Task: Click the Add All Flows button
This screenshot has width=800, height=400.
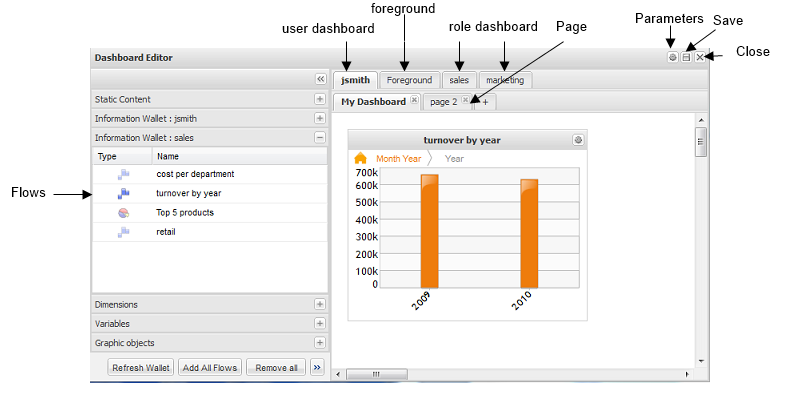Action: [x=209, y=368]
